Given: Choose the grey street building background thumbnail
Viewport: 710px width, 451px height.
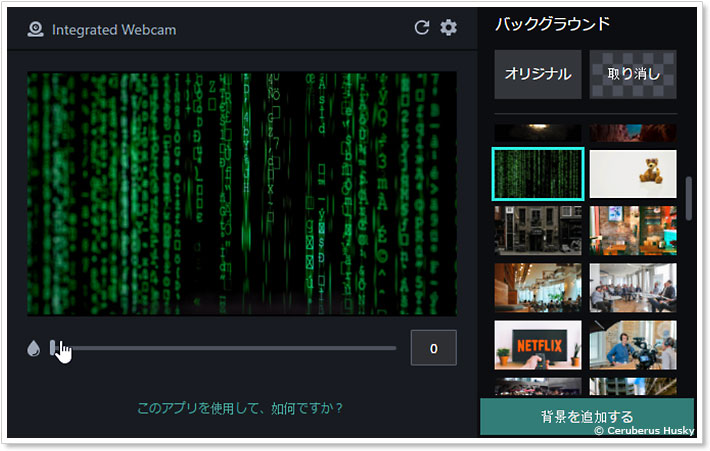Looking at the screenshot, I should coord(538,230).
